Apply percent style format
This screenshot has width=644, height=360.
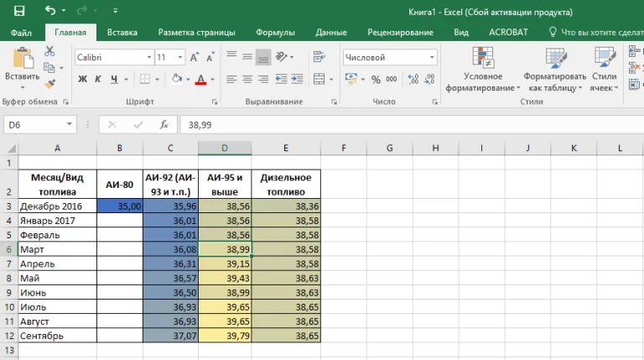click(x=376, y=80)
